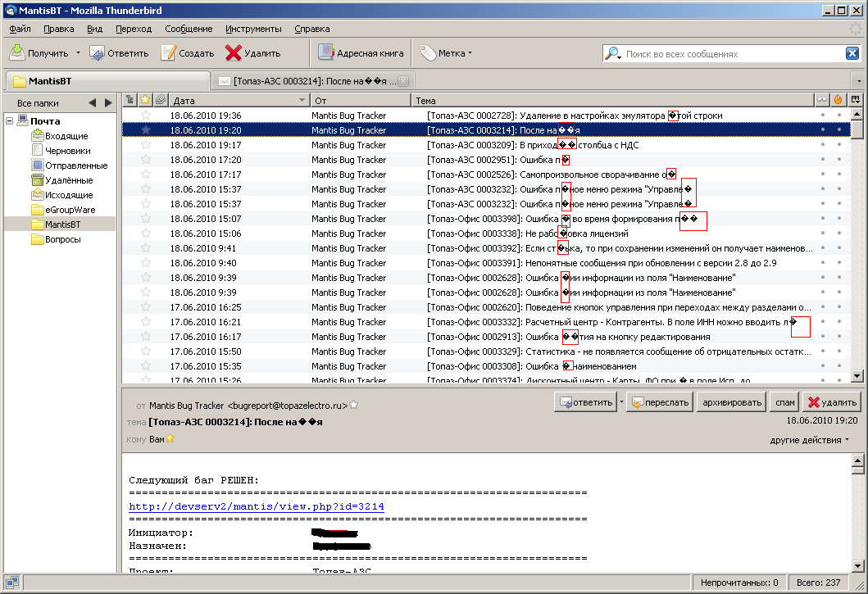Select the Входящие folder
This screenshot has height=594, width=868.
click(60, 136)
